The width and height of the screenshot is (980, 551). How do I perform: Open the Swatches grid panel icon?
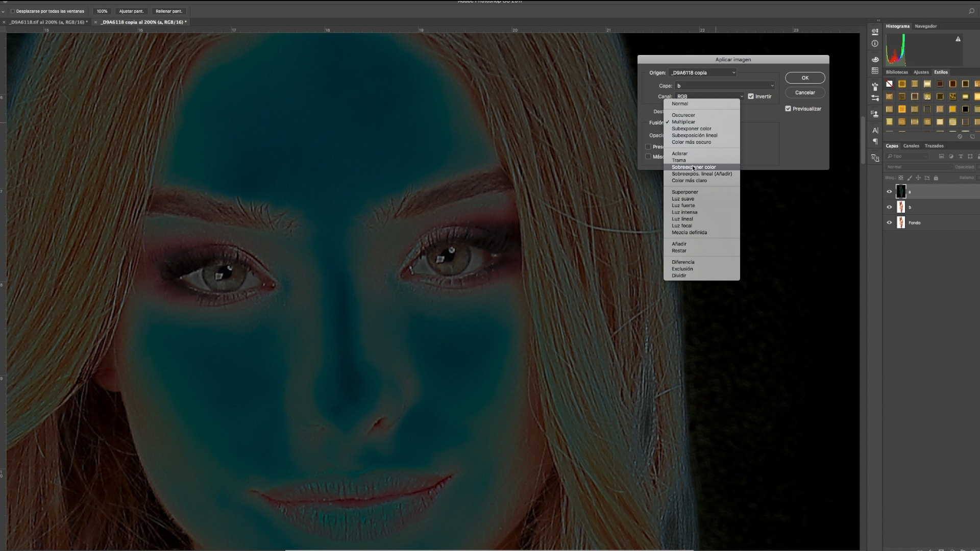tap(875, 70)
